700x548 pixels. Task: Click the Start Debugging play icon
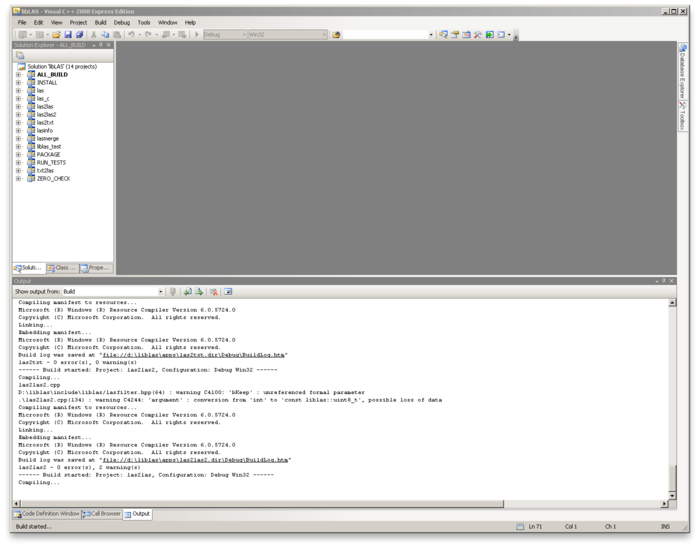point(196,34)
